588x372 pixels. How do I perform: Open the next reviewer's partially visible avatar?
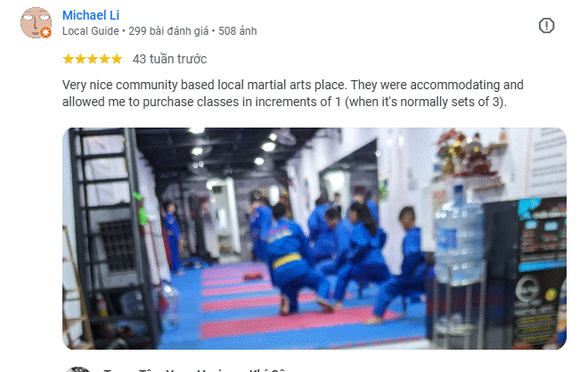click(78, 369)
